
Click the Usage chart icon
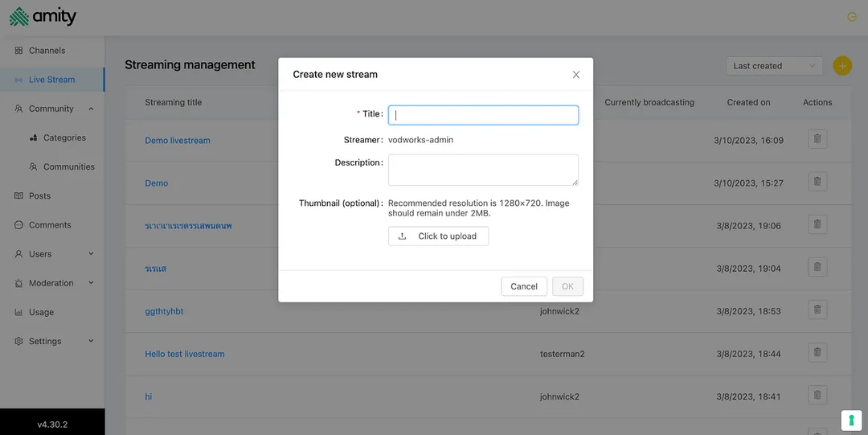pyautogui.click(x=18, y=312)
